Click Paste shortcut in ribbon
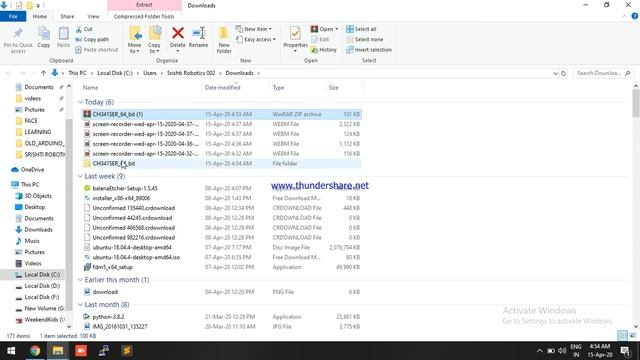The width and height of the screenshot is (640, 360). tap(97, 50)
